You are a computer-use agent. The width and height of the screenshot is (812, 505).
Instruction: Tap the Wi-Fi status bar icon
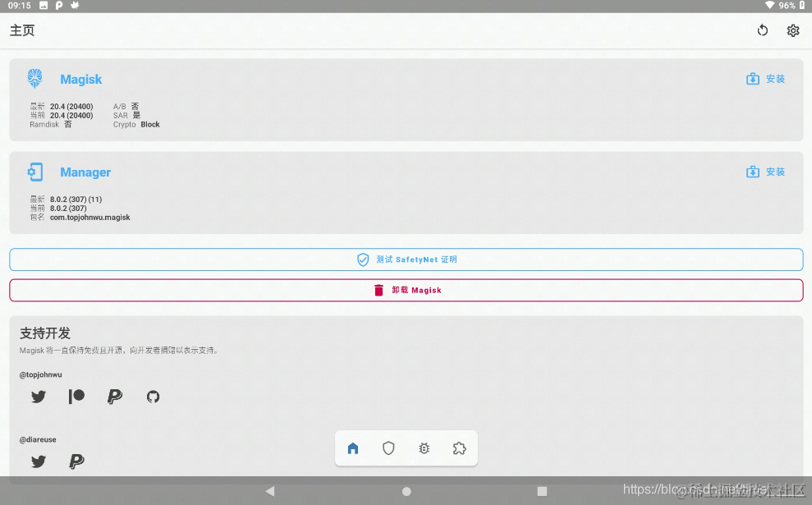pos(769,5)
